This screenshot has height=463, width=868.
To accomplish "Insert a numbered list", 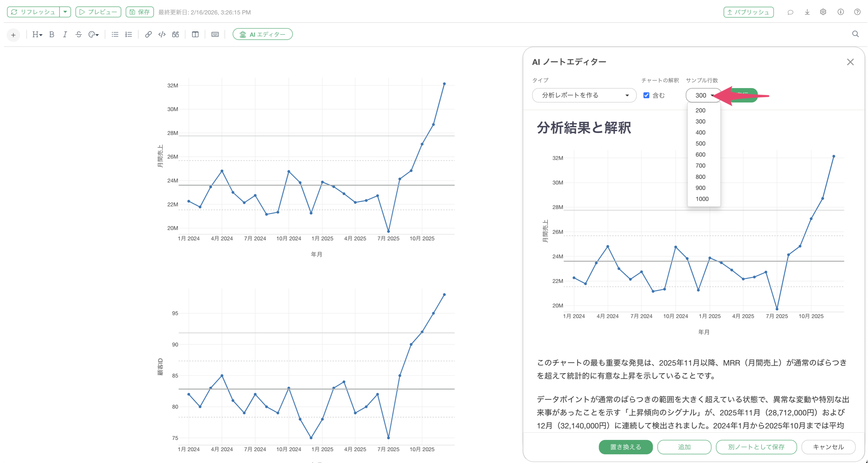I will coord(129,34).
